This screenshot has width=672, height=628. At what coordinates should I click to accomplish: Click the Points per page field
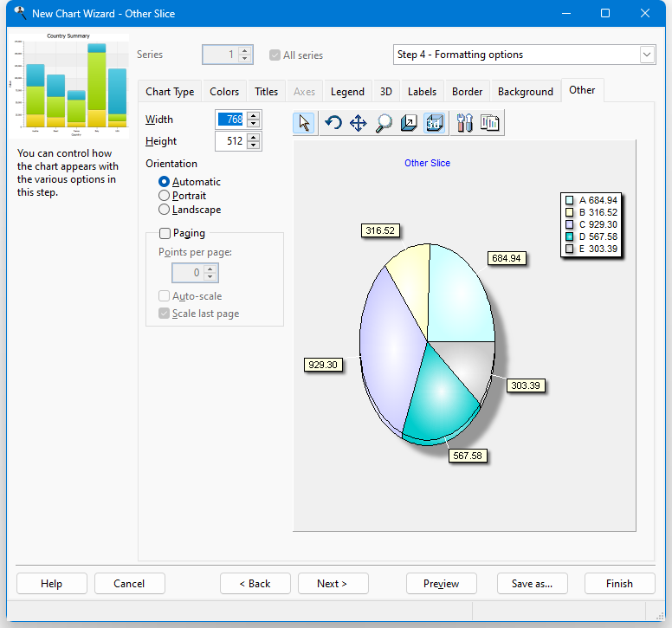(x=188, y=273)
